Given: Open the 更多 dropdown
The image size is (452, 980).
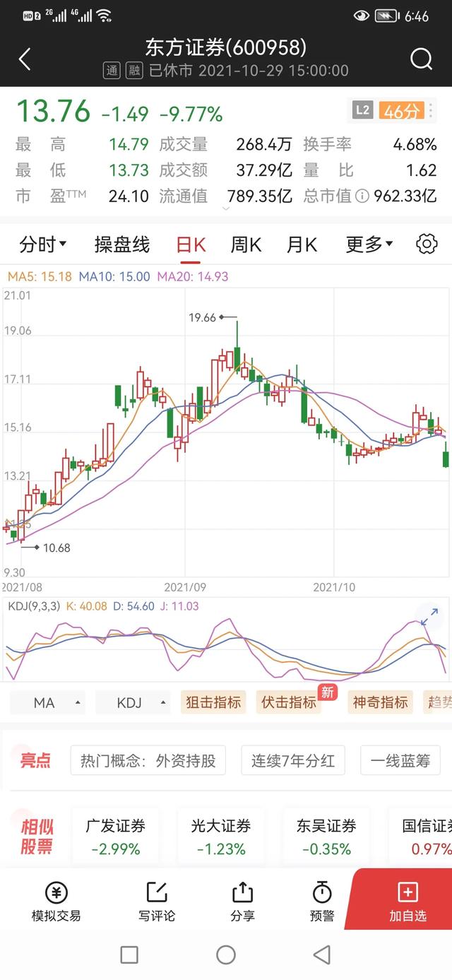Looking at the screenshot, I should coord(369,244).
